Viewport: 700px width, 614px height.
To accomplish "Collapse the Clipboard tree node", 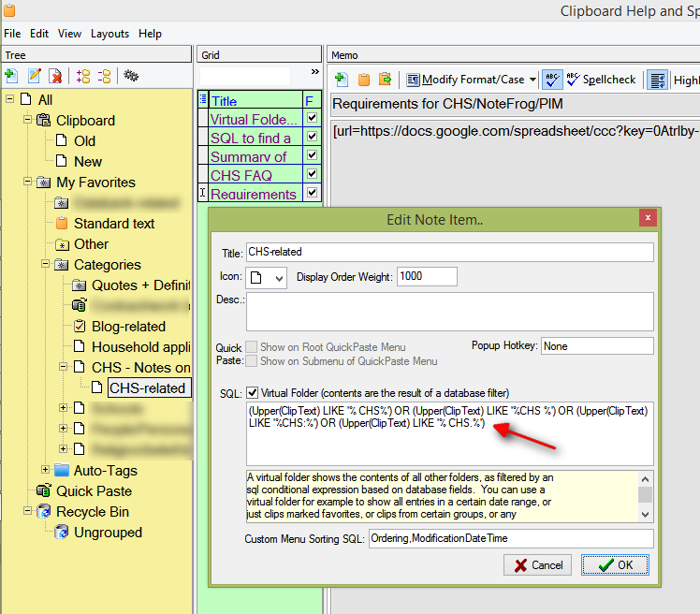I will point(28,120).
